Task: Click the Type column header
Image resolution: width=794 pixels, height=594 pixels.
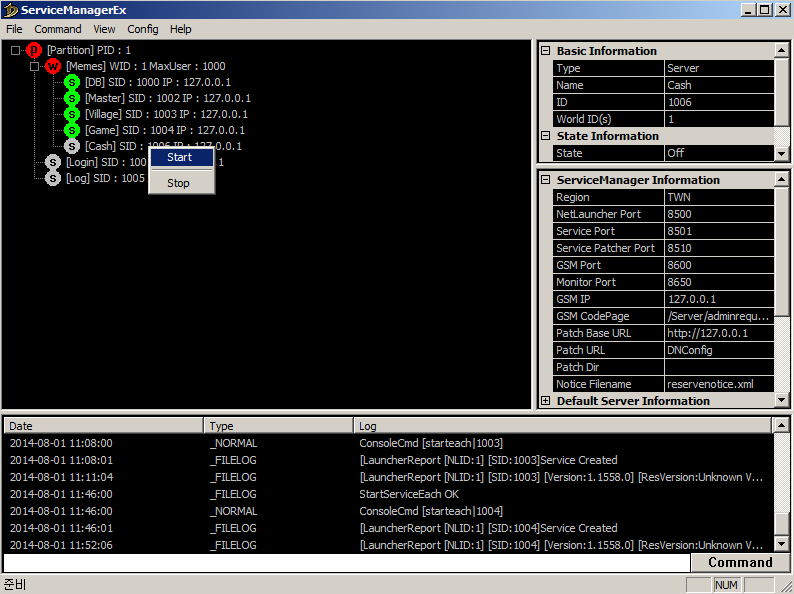Action: tap(279, 426)
